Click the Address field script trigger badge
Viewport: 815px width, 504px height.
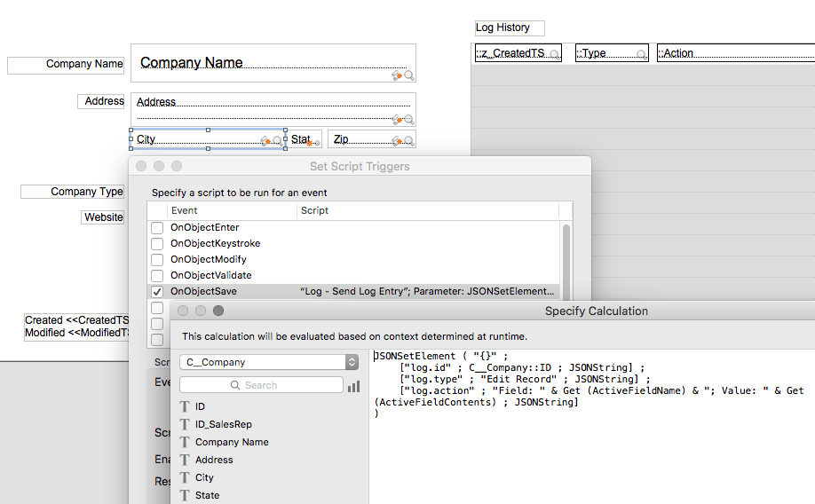pos(397,120)
